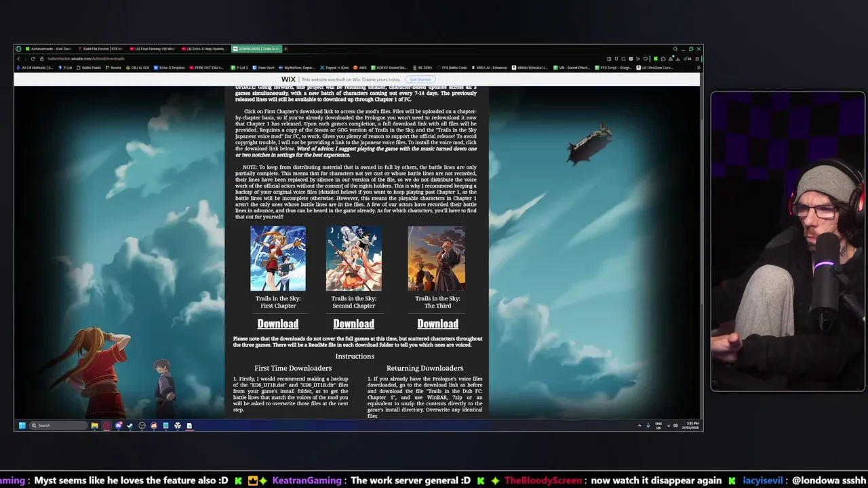Download Trails in the Sky First Chapter
Viewport: 868px width, 488px height.
pyautogui.click(x=278, y=324)
